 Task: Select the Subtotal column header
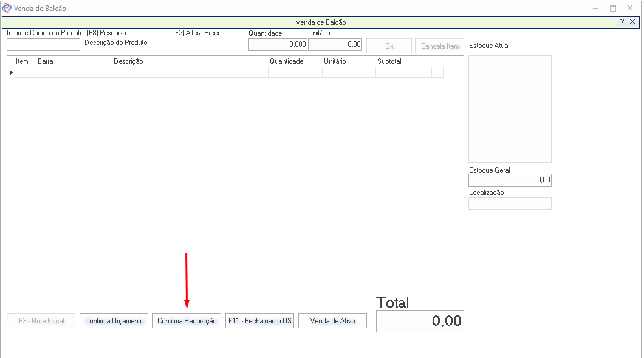tap(389, 61)
